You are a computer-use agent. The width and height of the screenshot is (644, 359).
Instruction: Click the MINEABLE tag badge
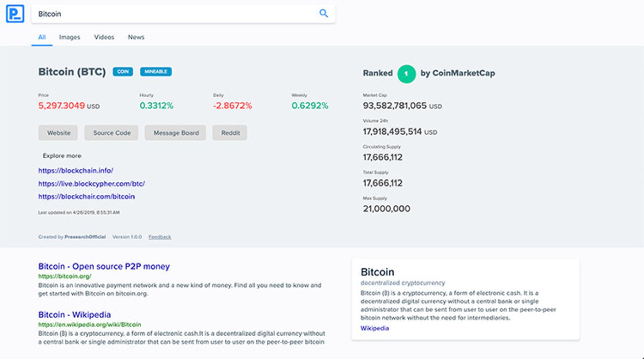[156, 72]
